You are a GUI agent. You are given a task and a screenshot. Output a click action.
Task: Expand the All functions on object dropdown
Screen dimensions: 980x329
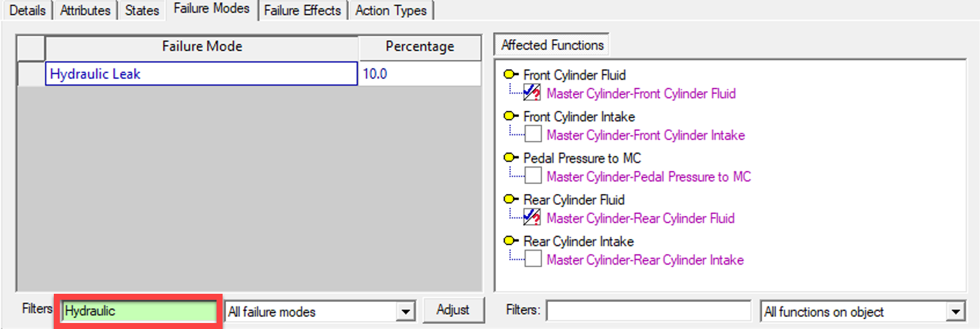tap(955, 311)
